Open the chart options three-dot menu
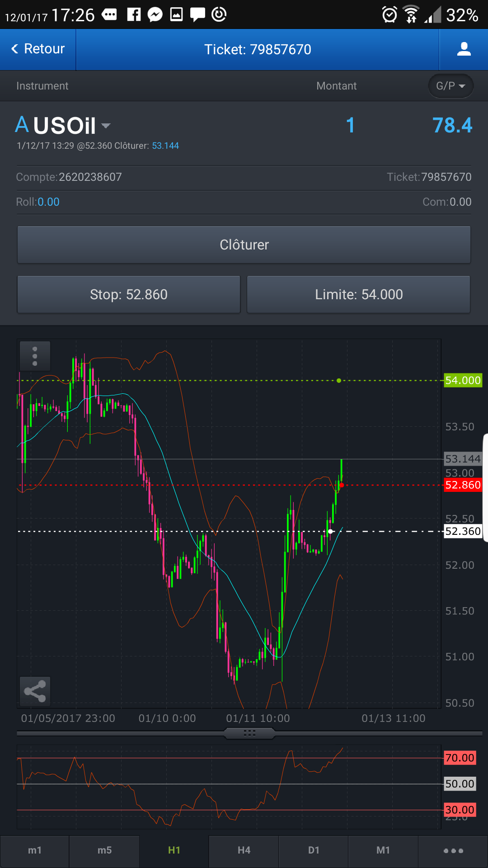Screen dimensions: 488x868 tap(35, 356)
